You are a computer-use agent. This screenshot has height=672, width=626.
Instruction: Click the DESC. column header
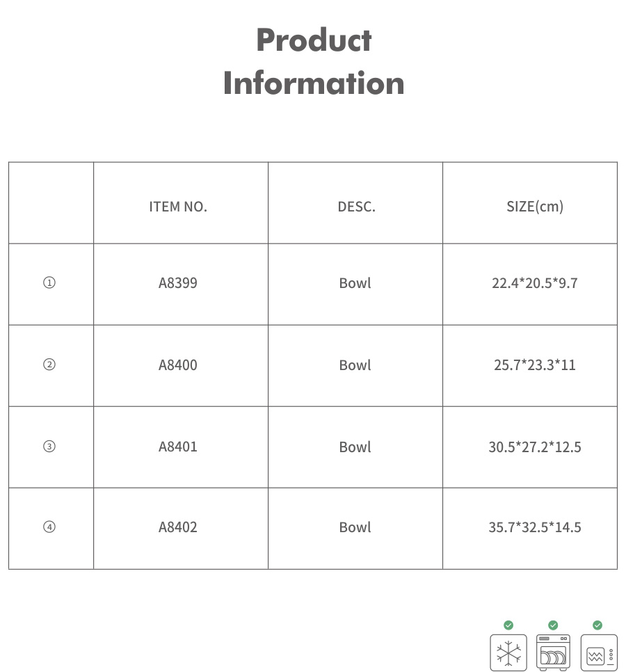point(356,207)
